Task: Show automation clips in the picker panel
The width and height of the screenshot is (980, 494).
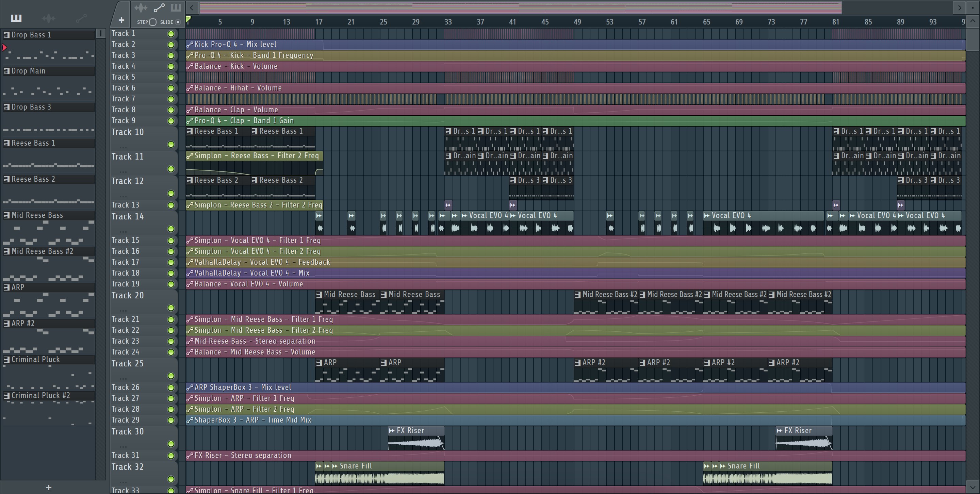Action: (x=81, y=18)
